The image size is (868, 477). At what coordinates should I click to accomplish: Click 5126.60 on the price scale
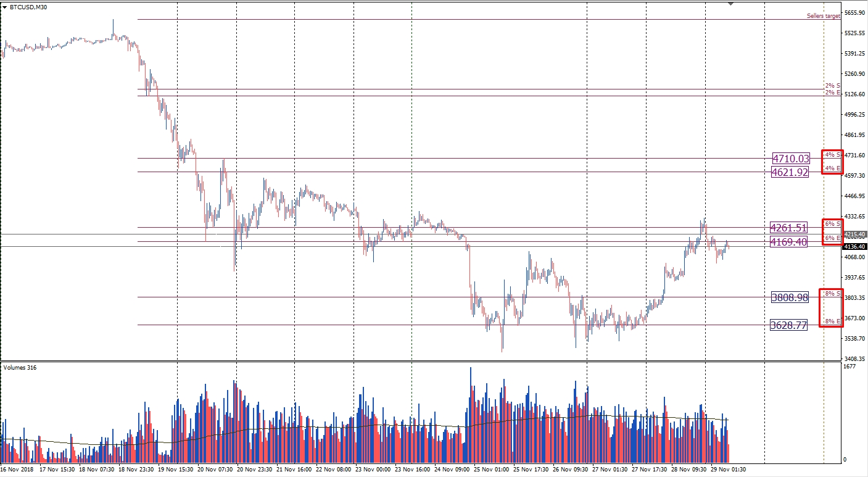pos(854,94)
